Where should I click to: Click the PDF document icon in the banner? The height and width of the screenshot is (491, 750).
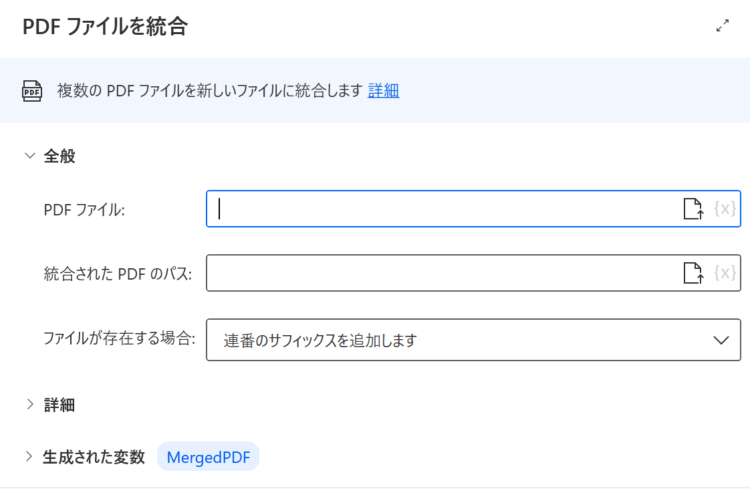click(32, 91)
